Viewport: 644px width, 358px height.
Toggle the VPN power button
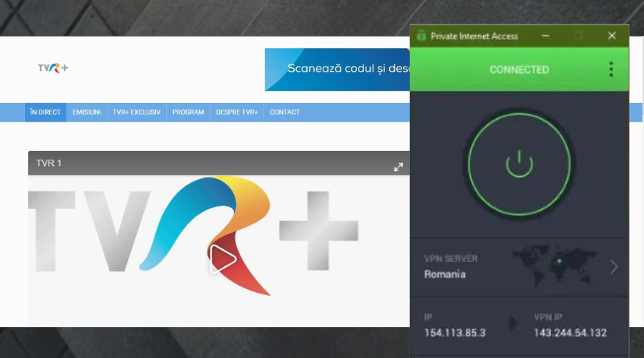click(519, 164)
